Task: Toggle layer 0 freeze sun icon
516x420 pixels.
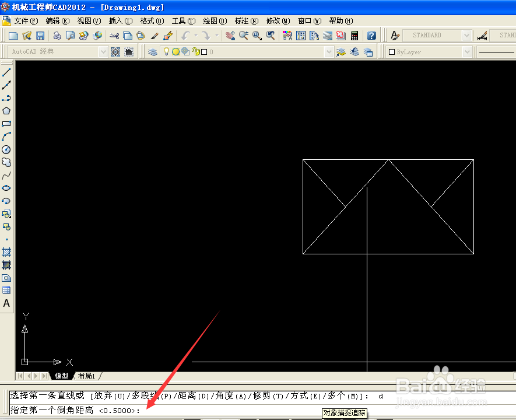Action: 175,52
